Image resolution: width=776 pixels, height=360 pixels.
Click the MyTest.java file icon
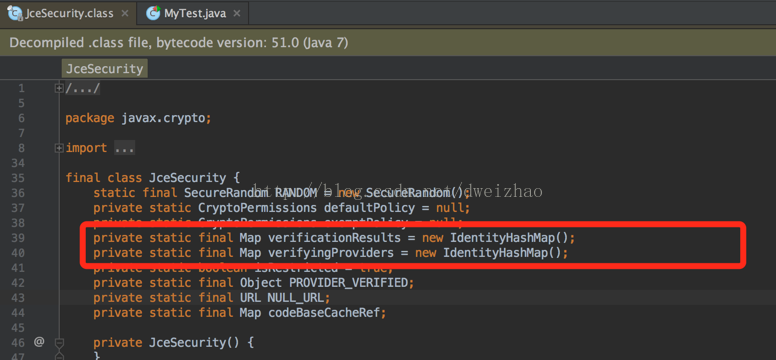152,13
